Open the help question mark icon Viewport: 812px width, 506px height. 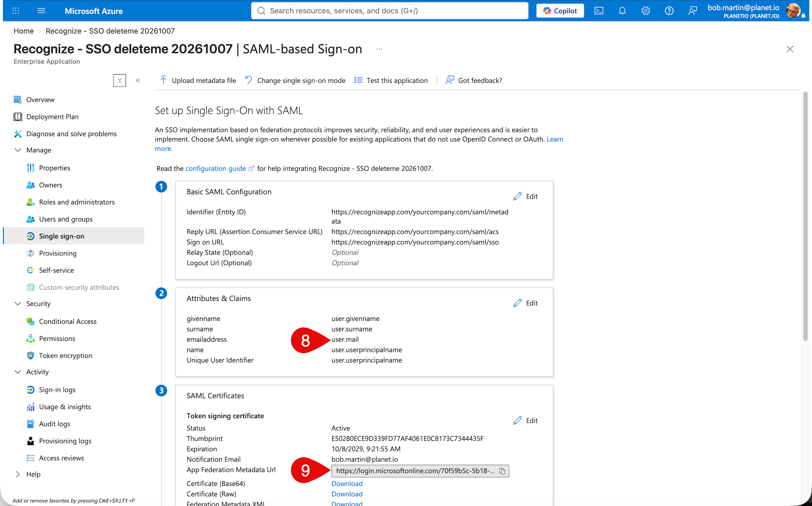point(669,11)
